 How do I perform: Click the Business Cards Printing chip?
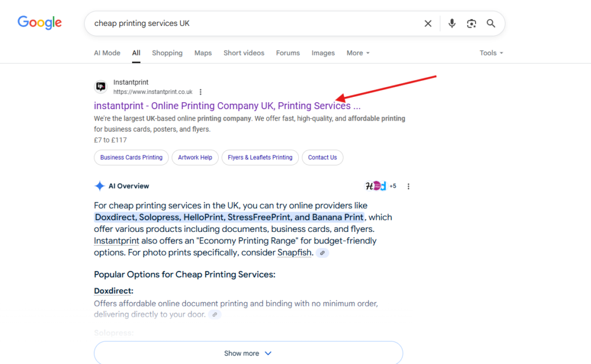(131, 157)
